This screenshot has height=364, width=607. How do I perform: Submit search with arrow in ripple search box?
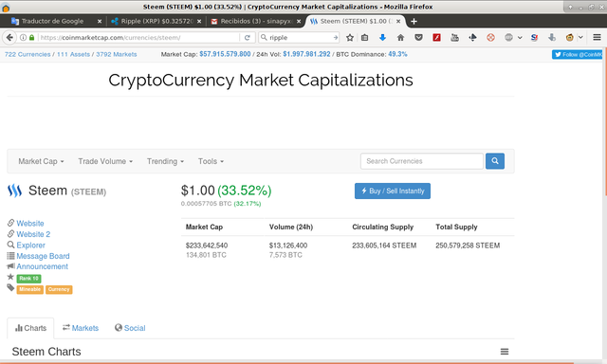coord(335,38)
